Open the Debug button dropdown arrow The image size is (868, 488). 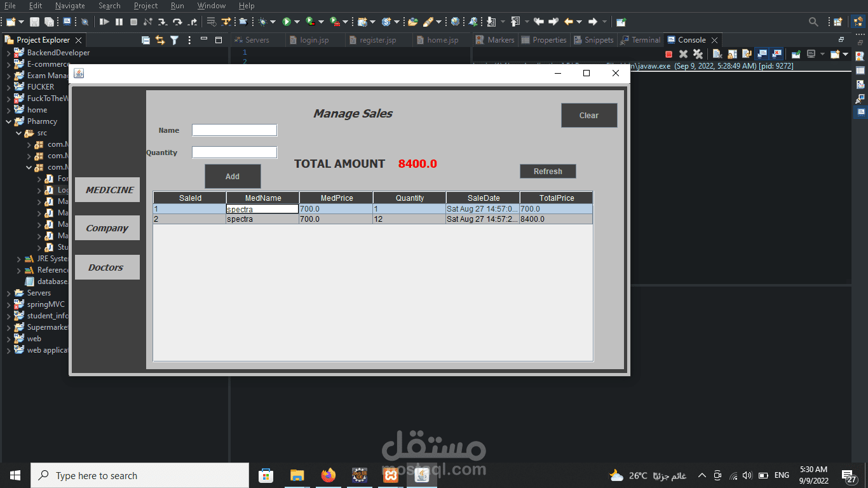273,22
